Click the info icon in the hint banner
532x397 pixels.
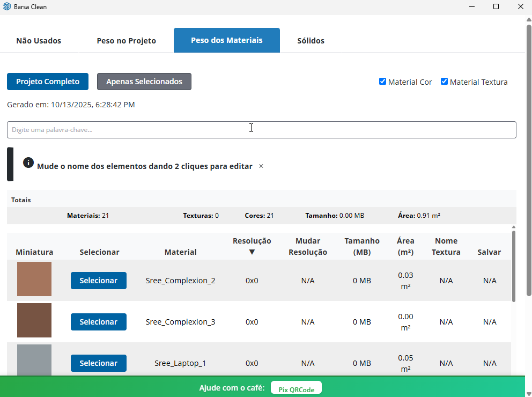click(28, 163)
